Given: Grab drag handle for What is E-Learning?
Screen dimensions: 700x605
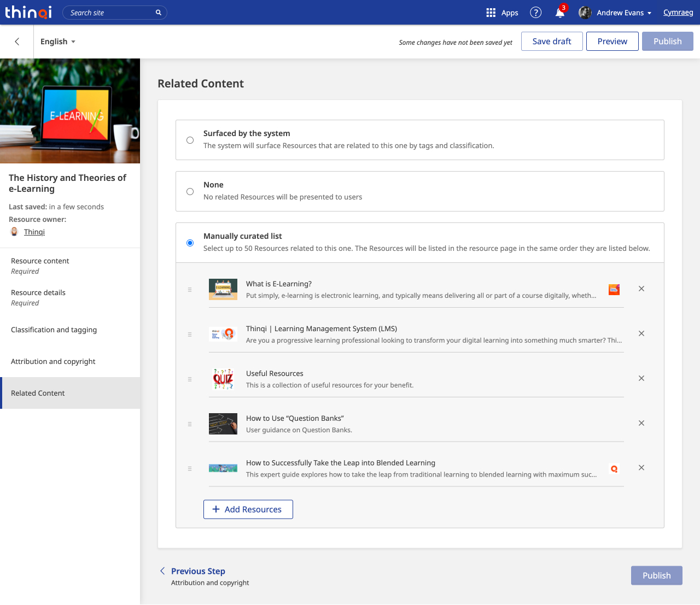Looking at the screenshot, I should pyautogui.click(x=190, y=290).
